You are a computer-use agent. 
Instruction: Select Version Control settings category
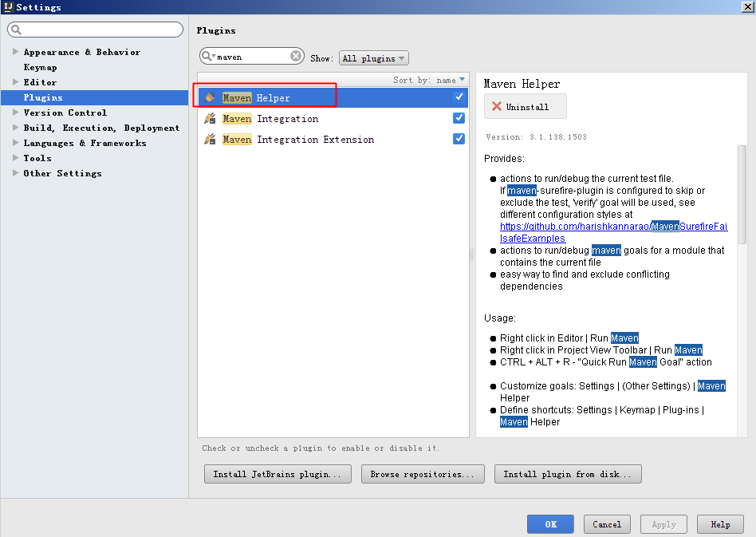point(65,113)
